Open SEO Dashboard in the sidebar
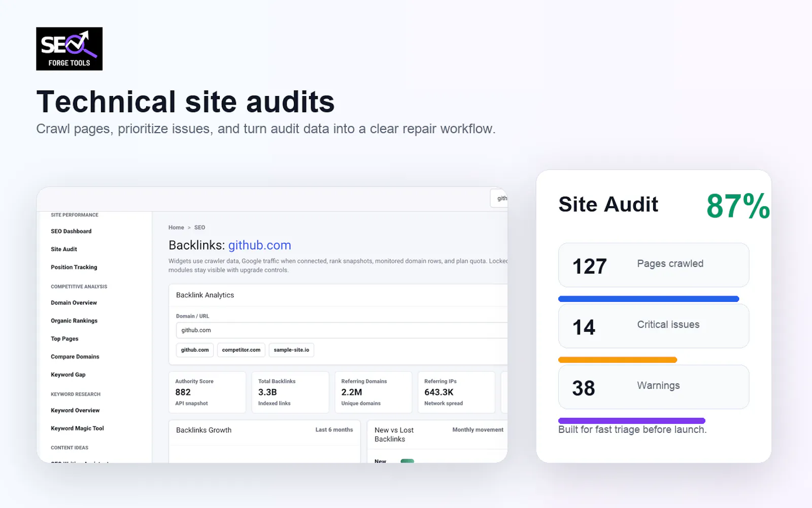This screenshot has height=508, width=812. click(x=71, y=231)
